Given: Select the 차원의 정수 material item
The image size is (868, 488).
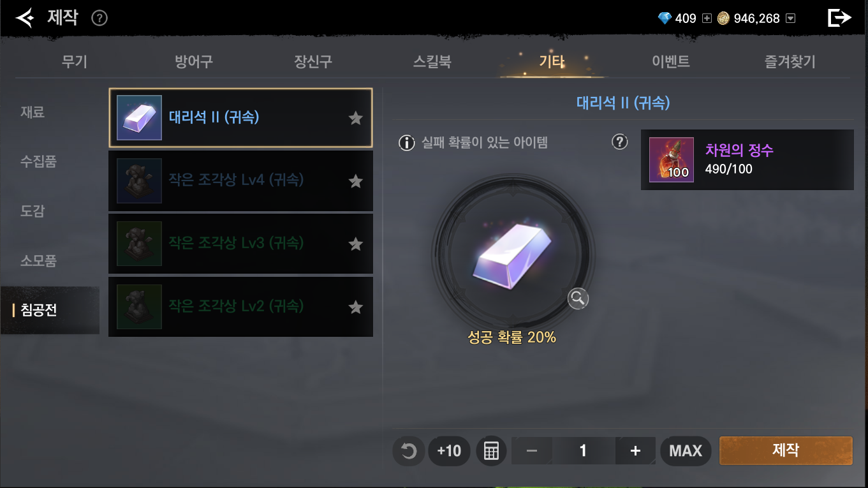Looking at the screenshot, I should (x=747, y=159).
